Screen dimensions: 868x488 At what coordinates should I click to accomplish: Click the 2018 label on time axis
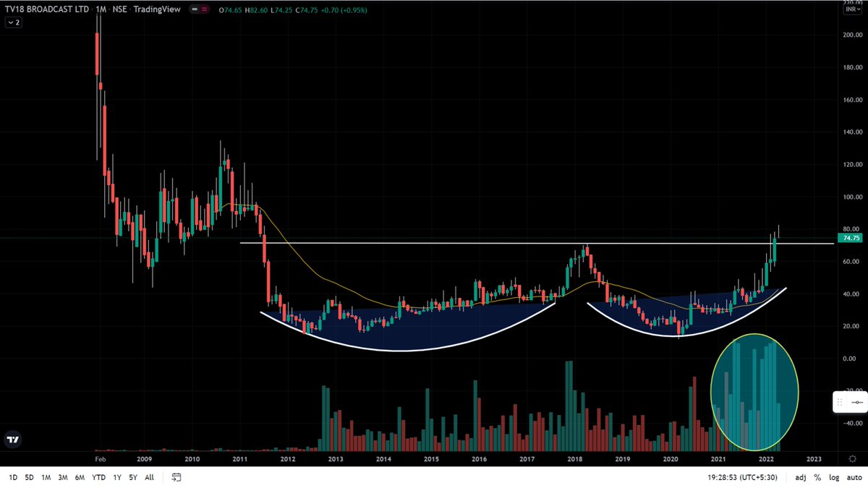(575, 459)
